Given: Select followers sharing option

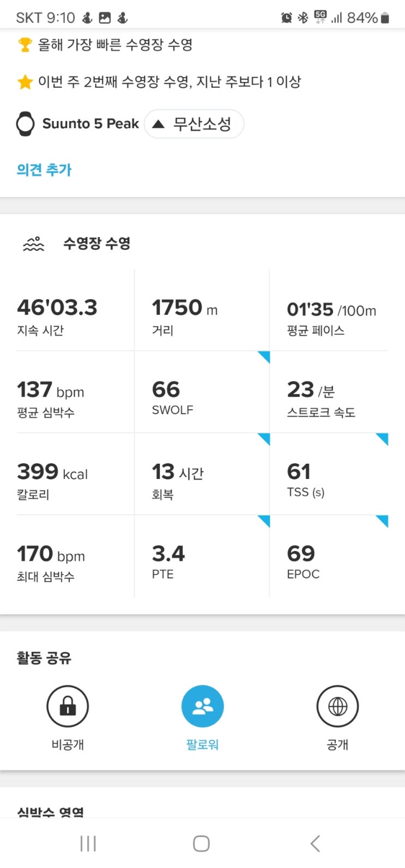Looking at the screenshot, I should click(x=202, y=707).
